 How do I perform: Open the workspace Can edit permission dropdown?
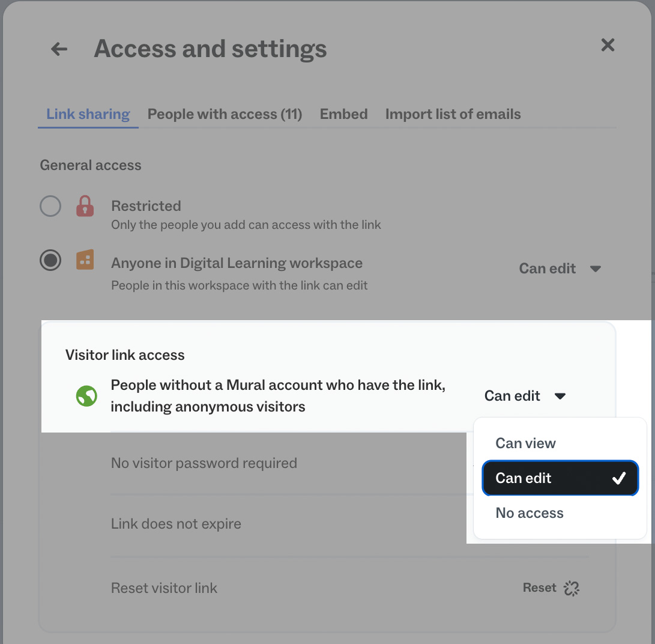[x=560, y=269]
